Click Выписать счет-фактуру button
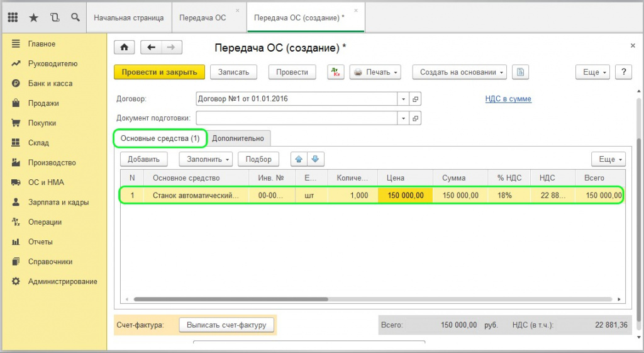 pyautogui.click(x=226, y=325)
